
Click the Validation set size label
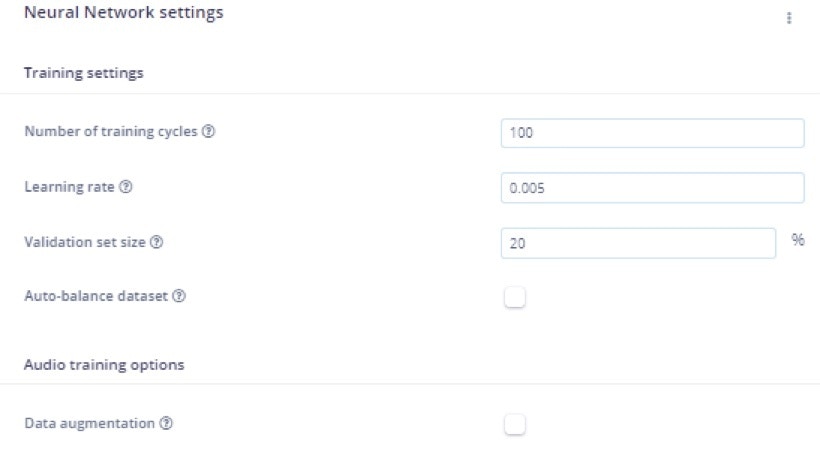86,242
